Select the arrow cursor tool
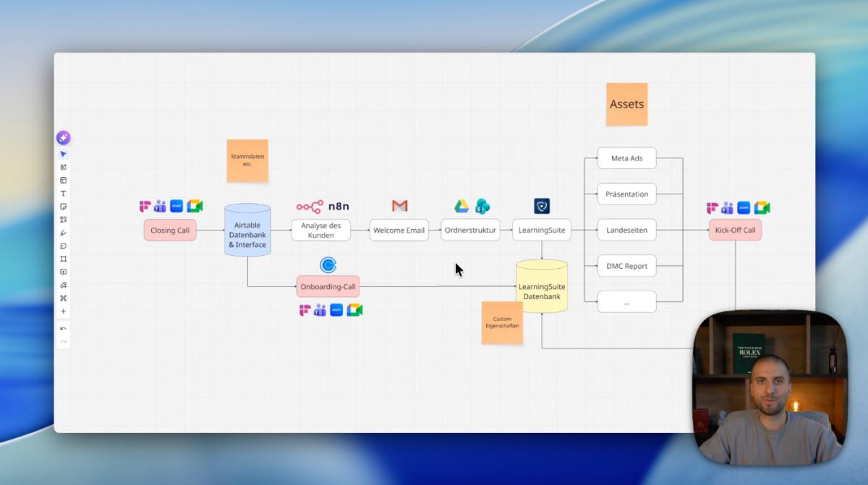The image size is (868, 485). click(63, 154)
